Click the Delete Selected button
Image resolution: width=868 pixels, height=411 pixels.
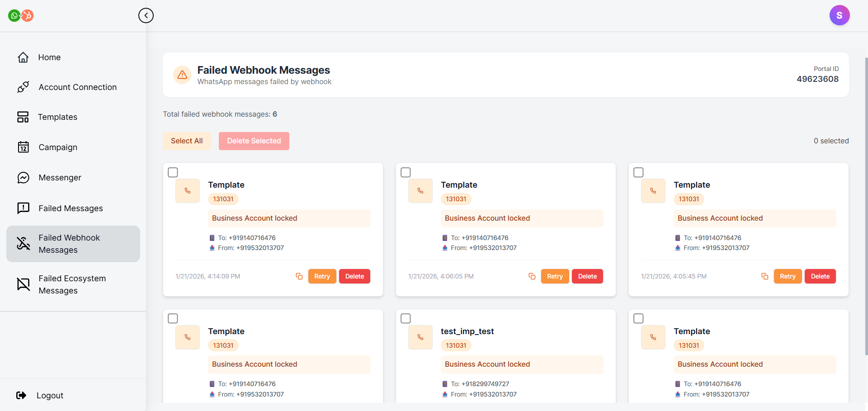click(254, 141)
